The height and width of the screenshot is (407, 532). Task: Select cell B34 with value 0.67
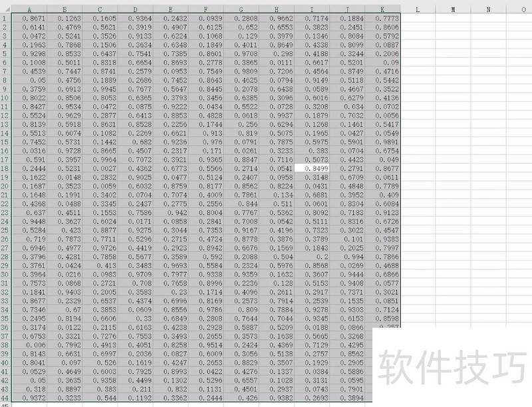click(x=65, y=310)
